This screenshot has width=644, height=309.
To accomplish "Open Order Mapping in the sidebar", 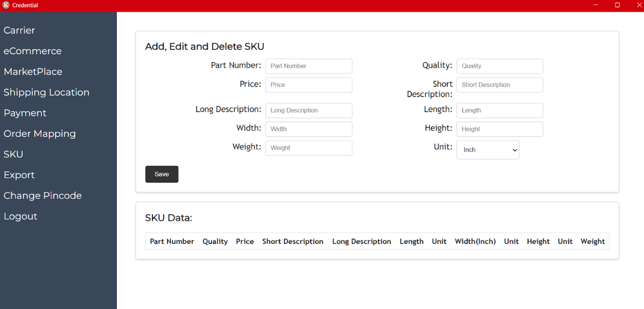I will pyautogui.click(x=40, y=134).
